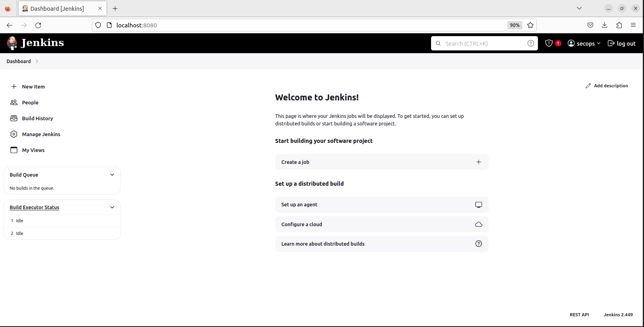Click the Jenkins title wordmark
The width and height of the screenshot is (644, 327).
(43, 43)
